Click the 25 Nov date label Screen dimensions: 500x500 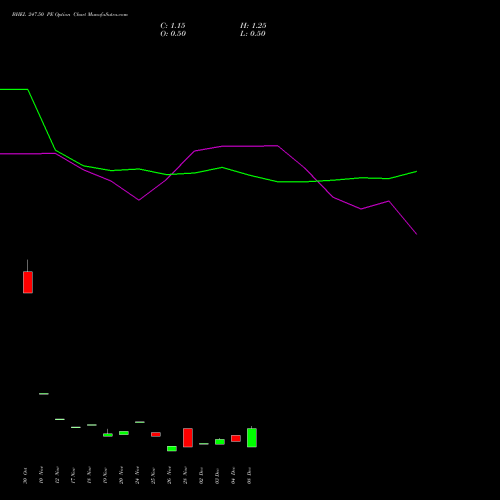click(x=153, y=476)
